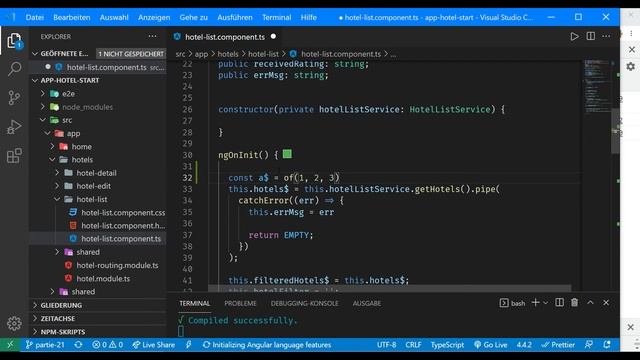This screenshot has height=360, width=640.
Task: Click Initializing Angular language features status
Action: point(267,344)
